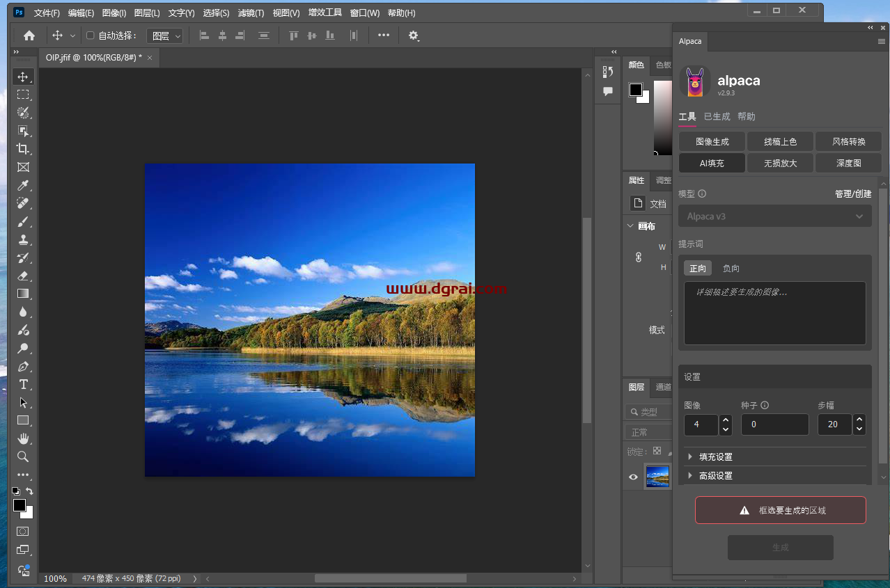Open the Alpaca v3 model dropdown
Screen dimensions: 890x588
coord(774,216)
